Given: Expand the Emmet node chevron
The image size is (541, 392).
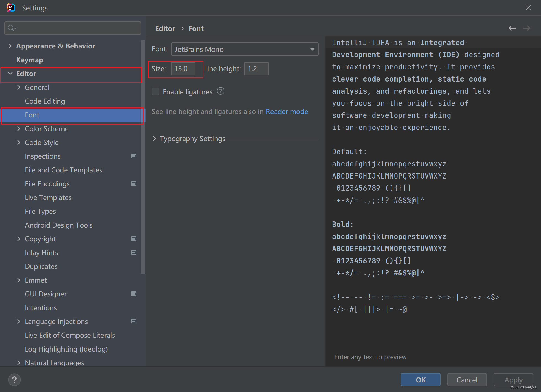Looking at the screenshot, I should pos(19,280).
